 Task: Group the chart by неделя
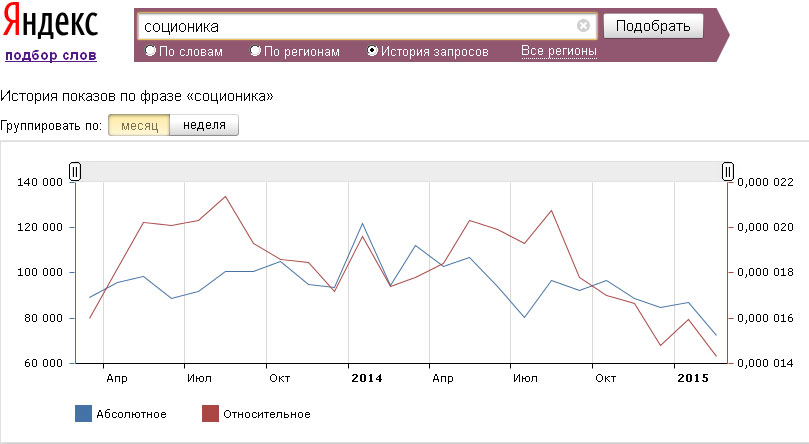(x=204, y=126)
